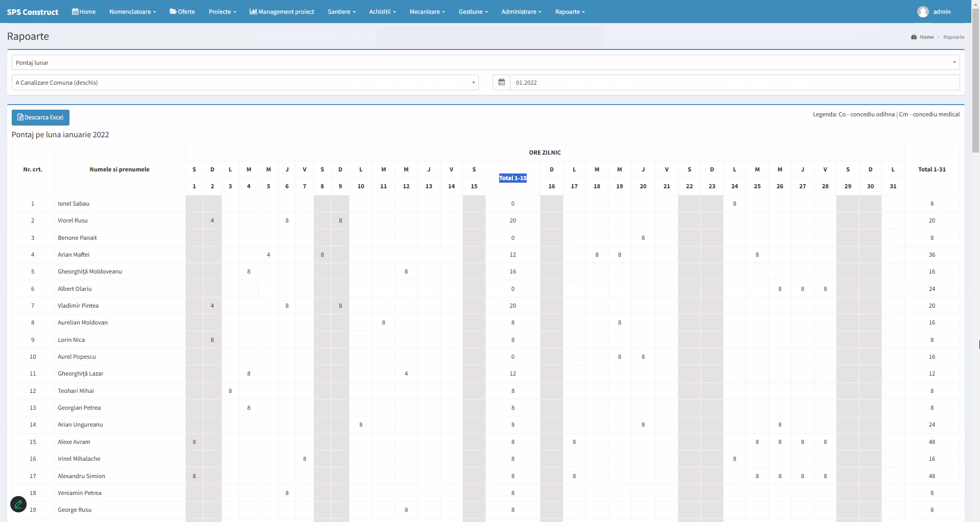Click the admin user avatar icon
The height and width of the screenshot is (522, 980).
(x=922, y=12)
